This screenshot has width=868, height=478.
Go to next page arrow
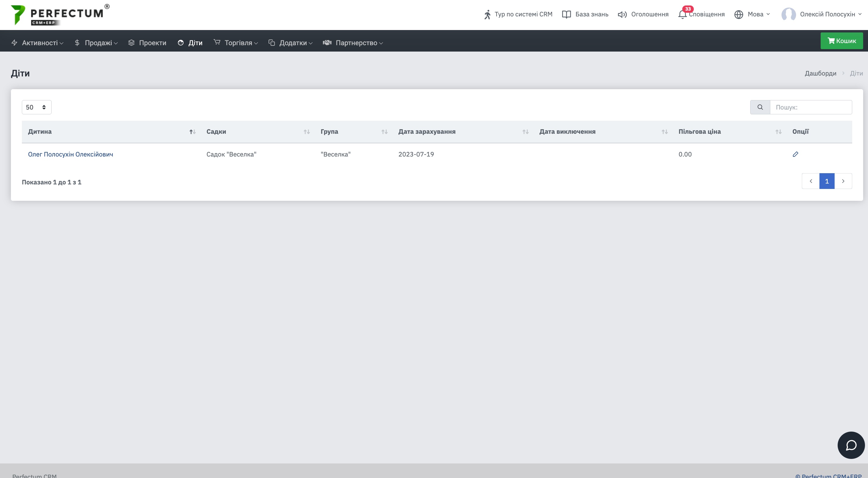843,181
